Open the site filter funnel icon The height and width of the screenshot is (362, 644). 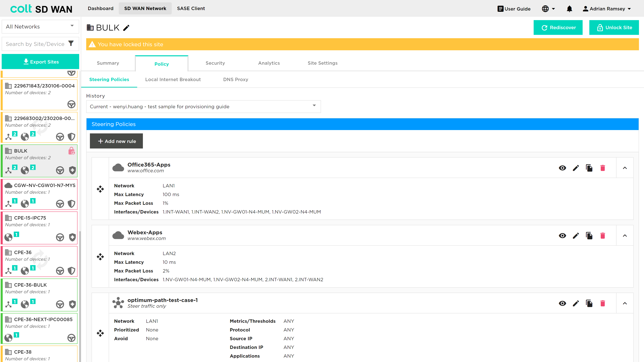tap(71, 43)
